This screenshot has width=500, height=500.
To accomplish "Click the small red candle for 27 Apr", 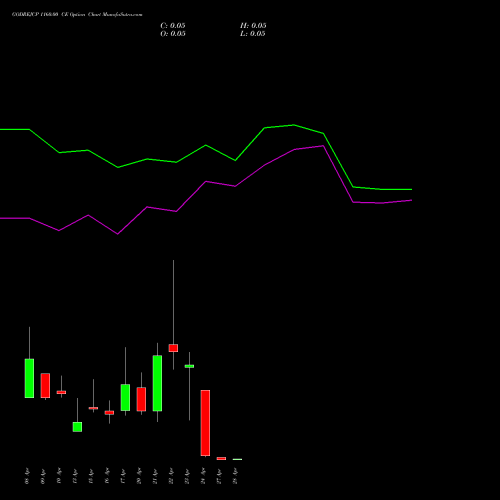I will 221,459.
